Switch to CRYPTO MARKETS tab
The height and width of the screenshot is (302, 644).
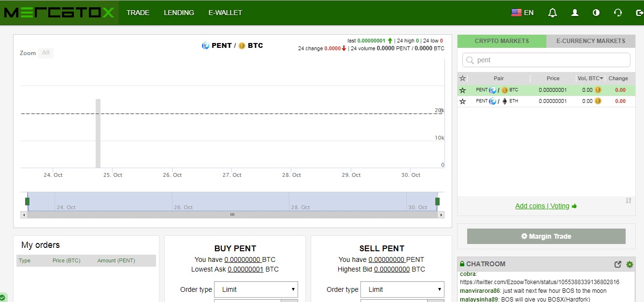(502, 41)
